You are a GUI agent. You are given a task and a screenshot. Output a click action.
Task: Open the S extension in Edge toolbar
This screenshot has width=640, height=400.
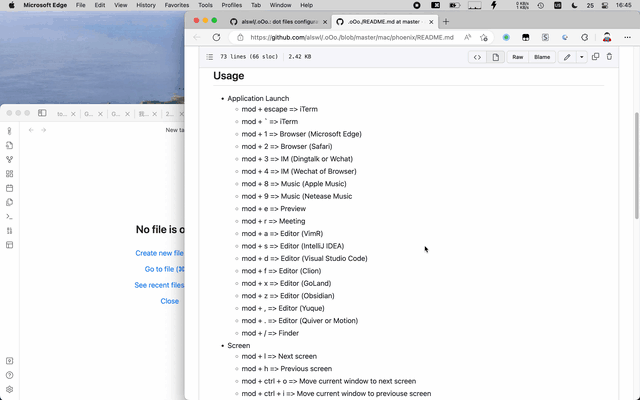[x=545, y=38]
